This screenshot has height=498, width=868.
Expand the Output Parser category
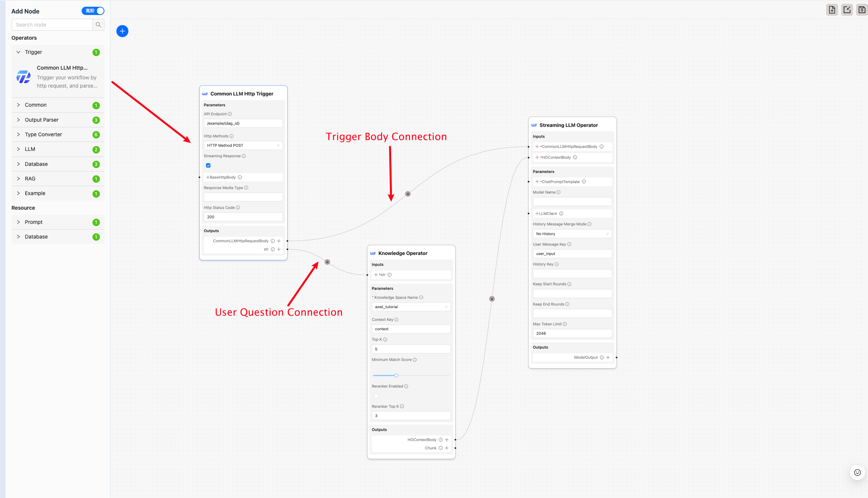pos(18,119)
